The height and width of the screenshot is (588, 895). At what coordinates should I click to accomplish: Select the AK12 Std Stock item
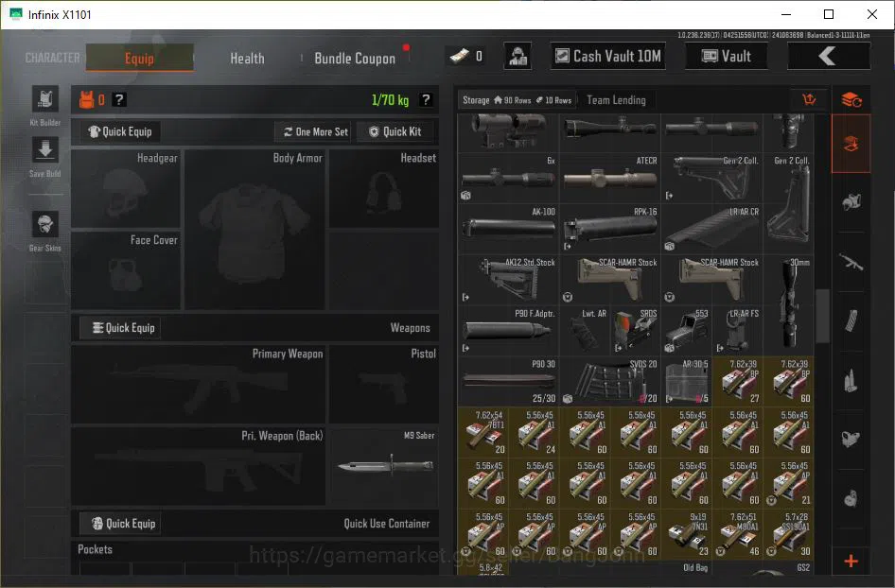tap(508, 280)
